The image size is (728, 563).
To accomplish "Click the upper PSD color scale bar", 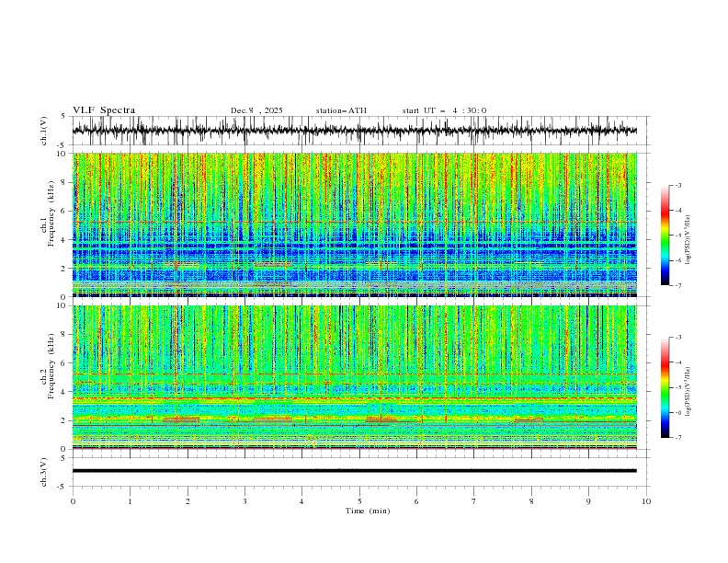I will [665, 235].
